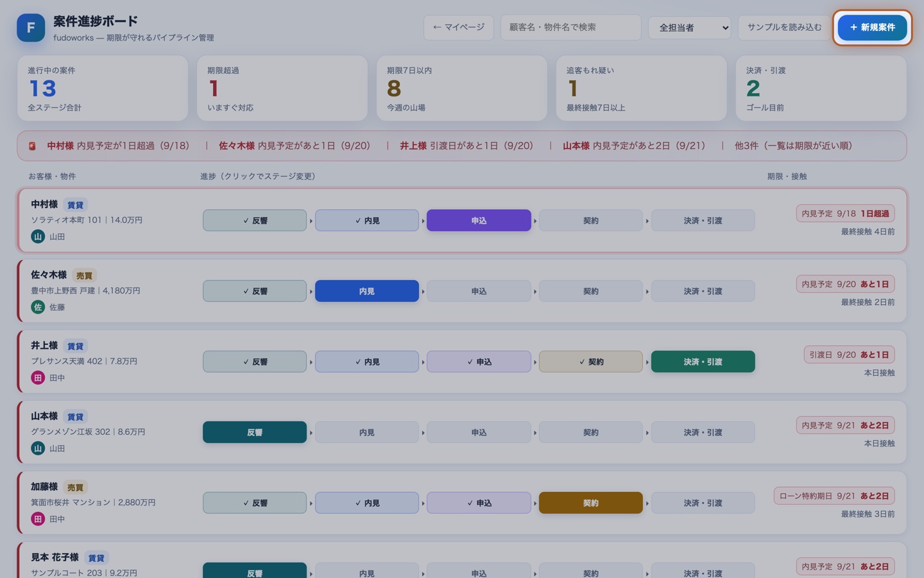Click 賃貸 tag next to 見本 花子様

[96, 558]
